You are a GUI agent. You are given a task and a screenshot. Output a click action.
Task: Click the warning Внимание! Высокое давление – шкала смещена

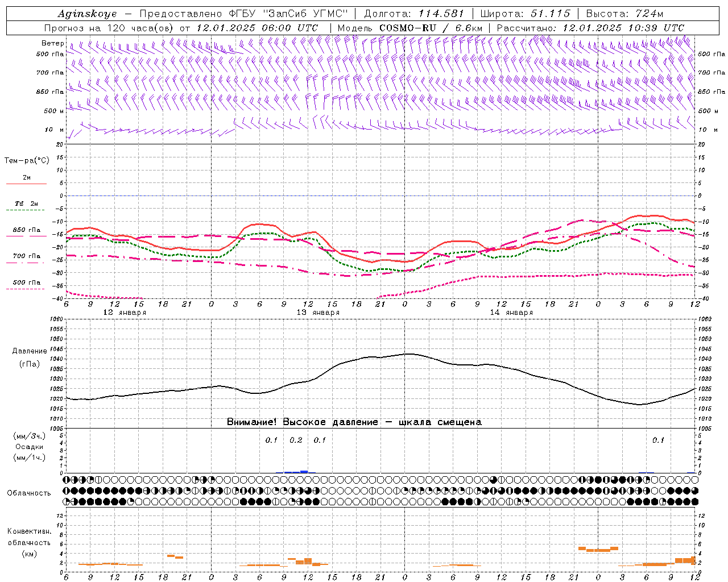354,422
